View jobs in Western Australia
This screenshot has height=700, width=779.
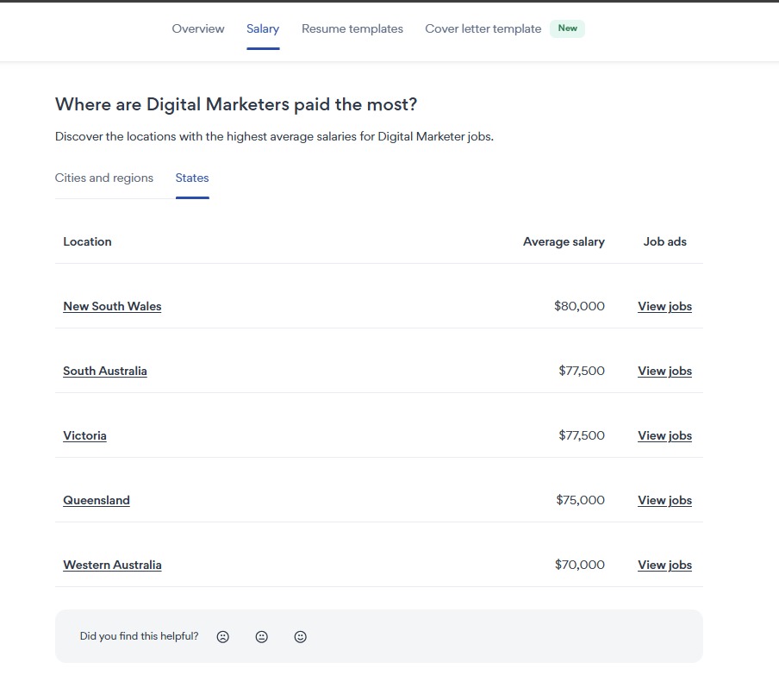(664, 565)
